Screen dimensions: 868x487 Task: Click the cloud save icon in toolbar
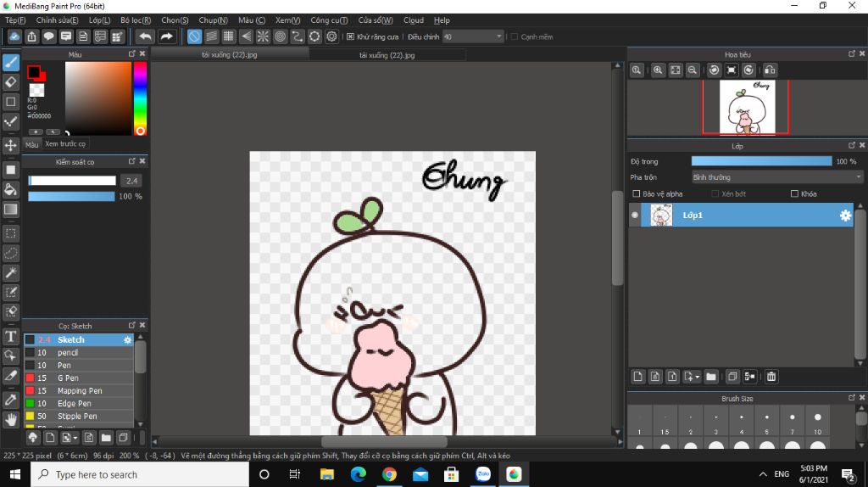pyautogui.click(x=14, y=36)
